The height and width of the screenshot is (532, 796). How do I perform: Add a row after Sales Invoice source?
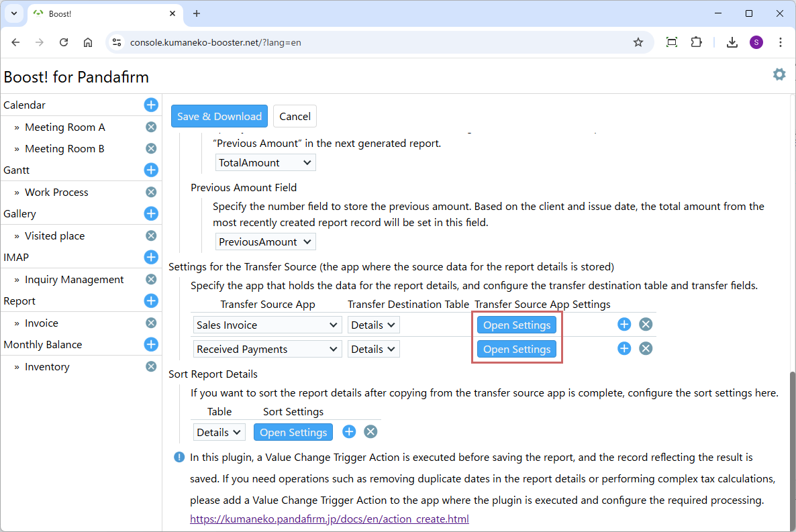point(624,325)
